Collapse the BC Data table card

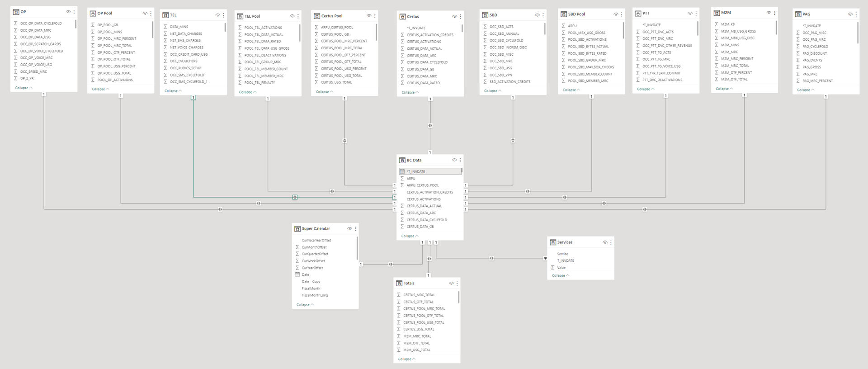click(x=410, y=236)
